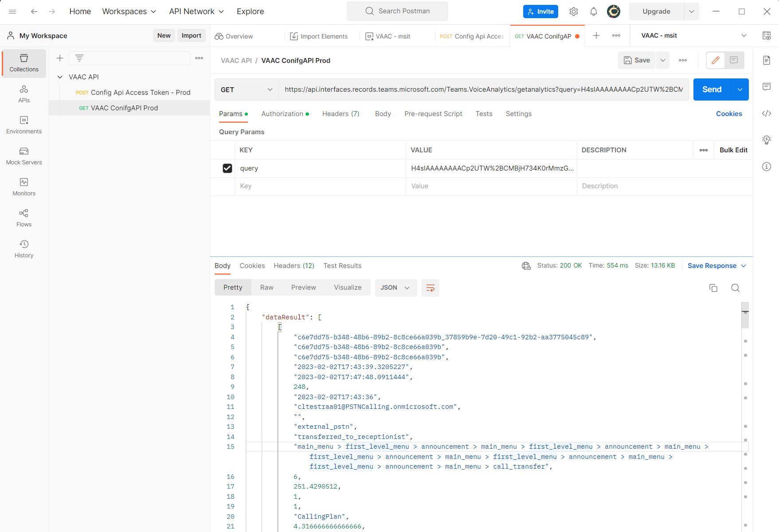779x532 pixels.
Task: Open History in the sidebar
Action: coord(24,249)
